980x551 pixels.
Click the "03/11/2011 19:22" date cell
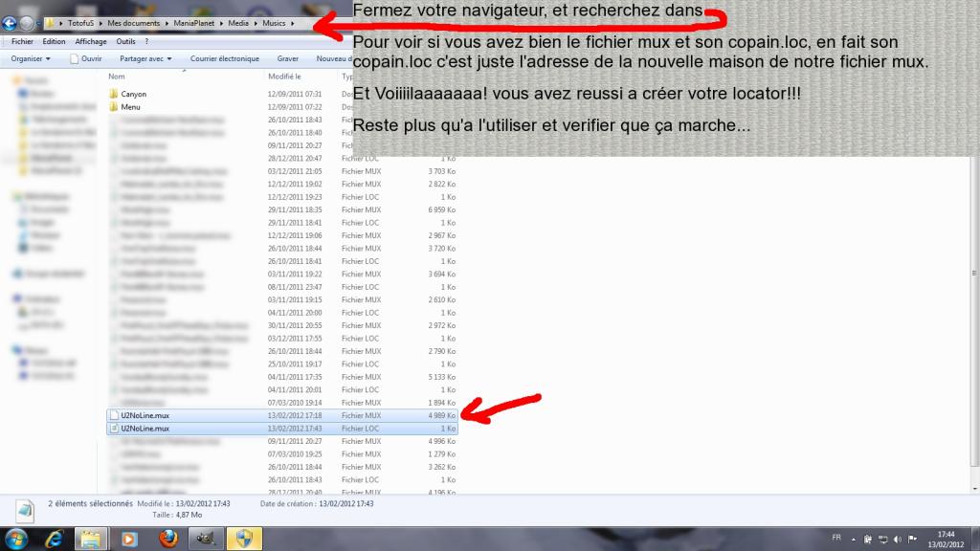[295, 275]
